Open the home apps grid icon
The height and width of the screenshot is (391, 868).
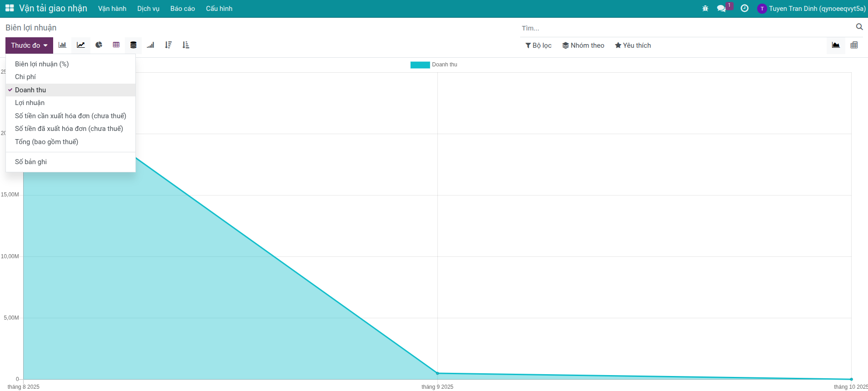[x=10, y=8]
